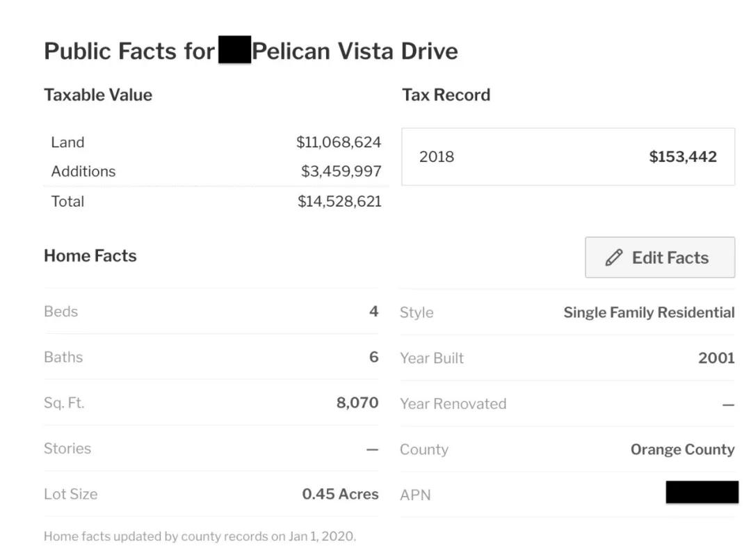Click the $153,442 tax amount
The height and width of the screenshot is (560, 751).
point(682,157)
